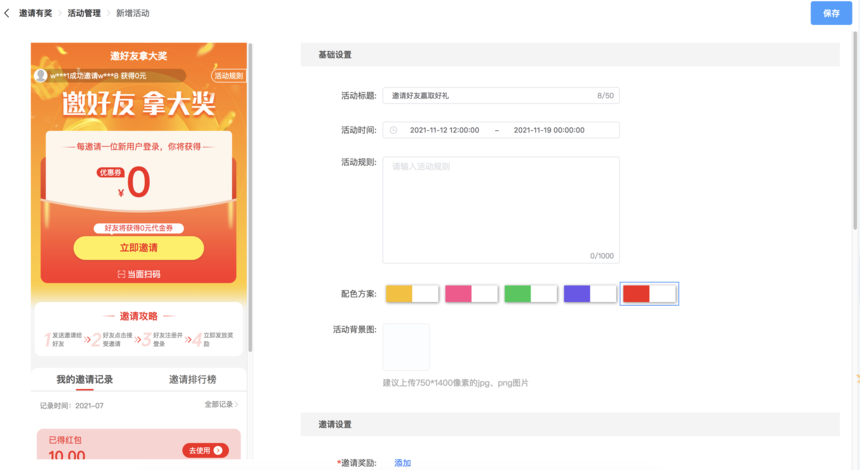This screenshot has width=860, height=470.
Task: Select start time 2021-11-12 12:00:00
Action: (x=444, y=130)
